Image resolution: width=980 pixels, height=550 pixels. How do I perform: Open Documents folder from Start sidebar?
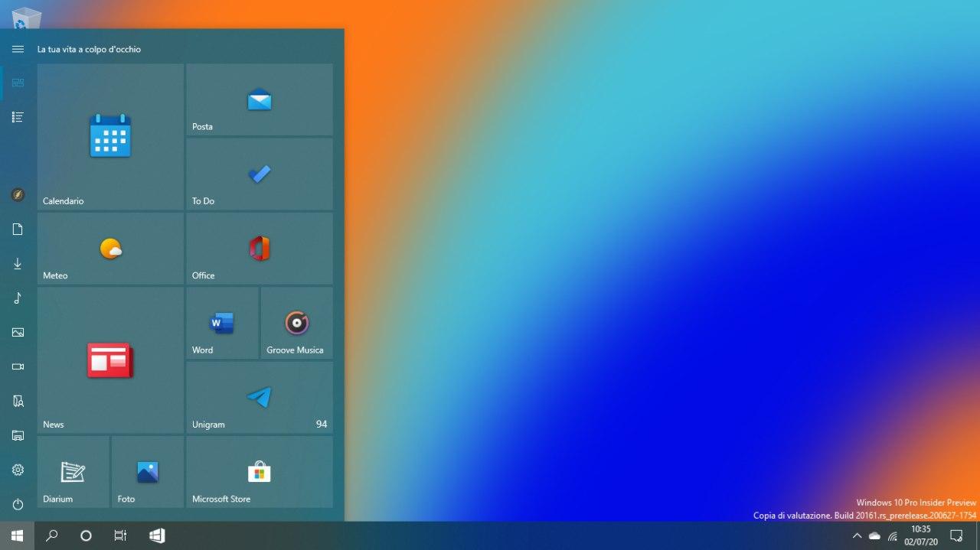(x=18, y=229)
